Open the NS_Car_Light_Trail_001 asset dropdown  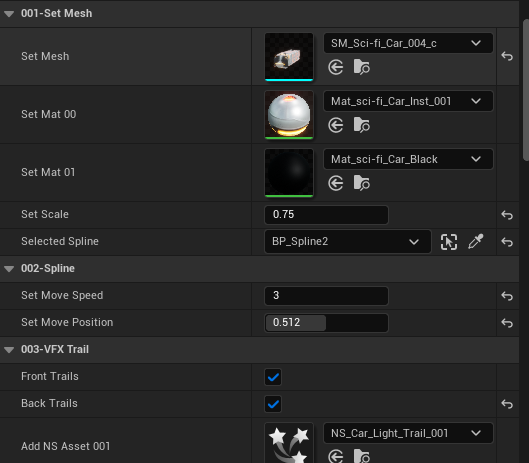[x=408, y=433]
